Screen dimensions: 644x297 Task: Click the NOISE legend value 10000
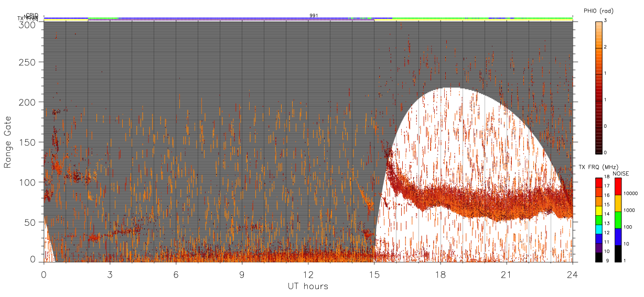point(631,193)
